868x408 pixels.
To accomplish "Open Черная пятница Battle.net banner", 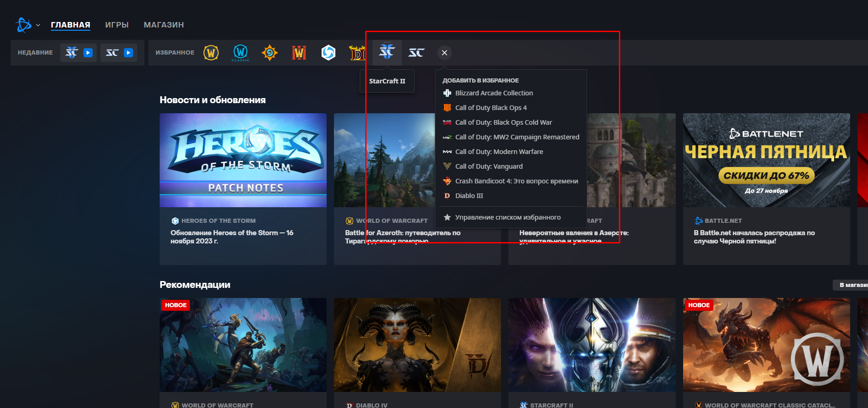I will 766,160.
